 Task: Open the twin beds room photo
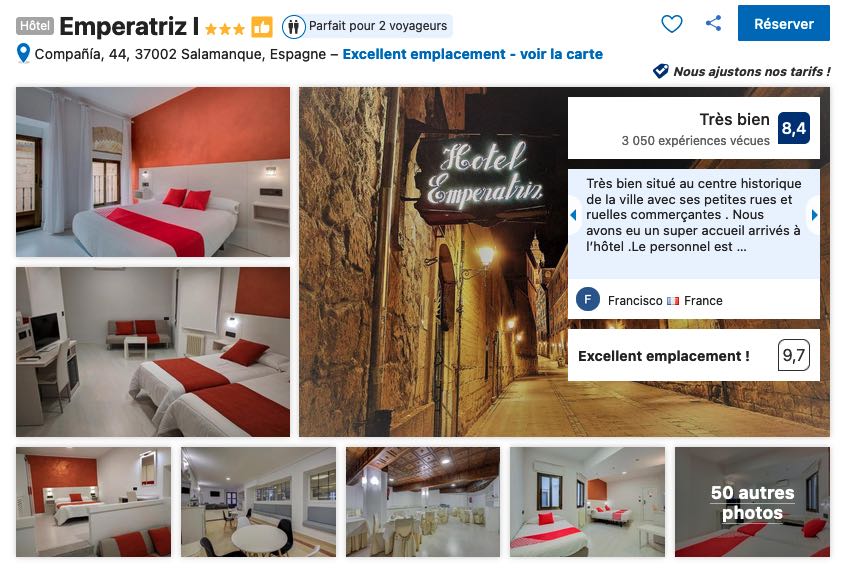pos(153,352)
